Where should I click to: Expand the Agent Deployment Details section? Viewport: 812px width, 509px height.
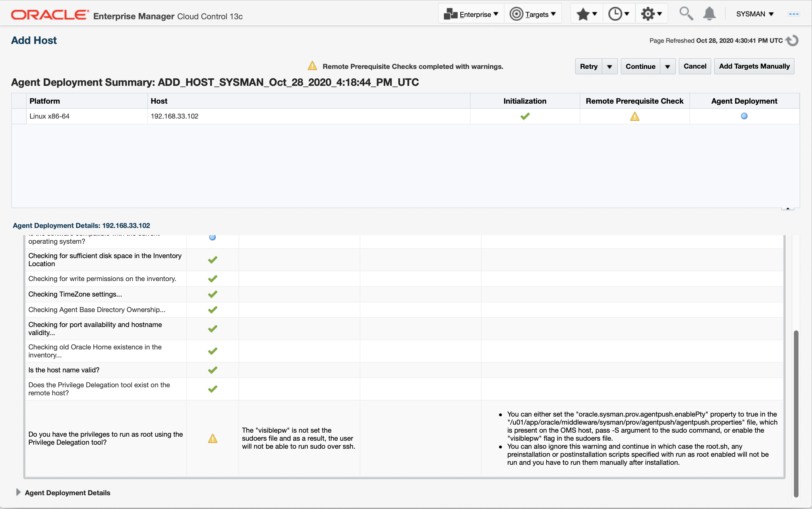coord(18,492)
